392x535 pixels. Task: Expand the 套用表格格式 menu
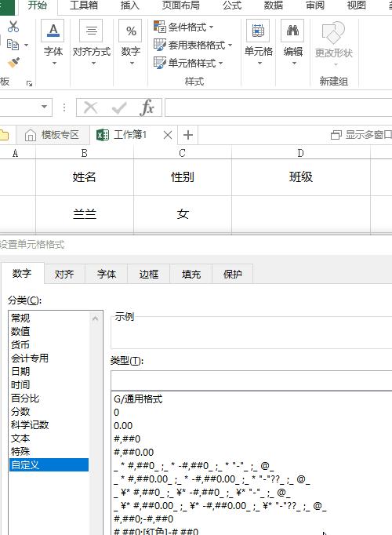pyautogui.click(x=193, y=45)
